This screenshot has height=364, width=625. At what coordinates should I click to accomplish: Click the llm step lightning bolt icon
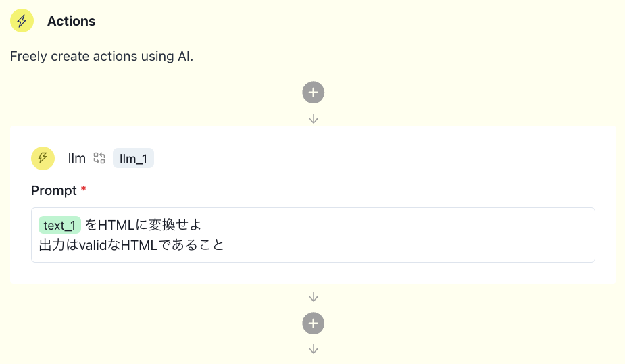(x=43, y=158)
